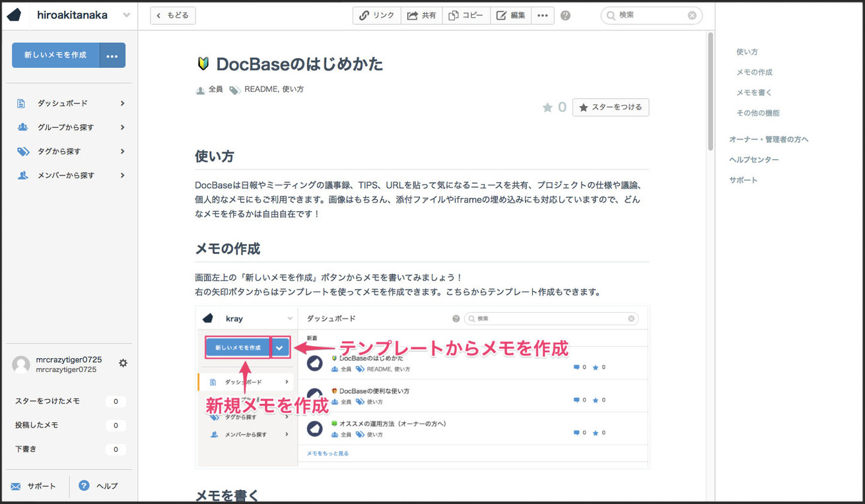Screen dimensions: 865x504
Task: Open the toolbar more options ellipsis
Action: 542,15
